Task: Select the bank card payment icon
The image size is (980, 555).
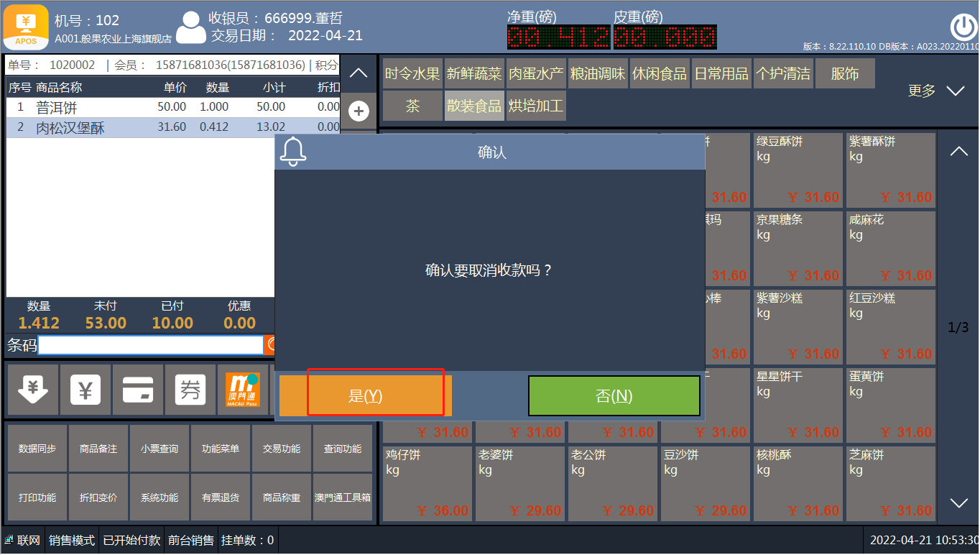Action: click(138, 390)
